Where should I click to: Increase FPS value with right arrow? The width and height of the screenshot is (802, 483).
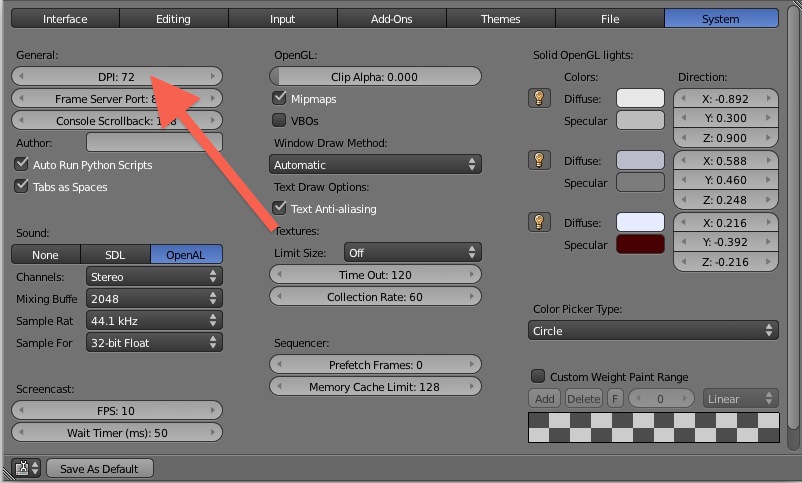click(213, 410)
